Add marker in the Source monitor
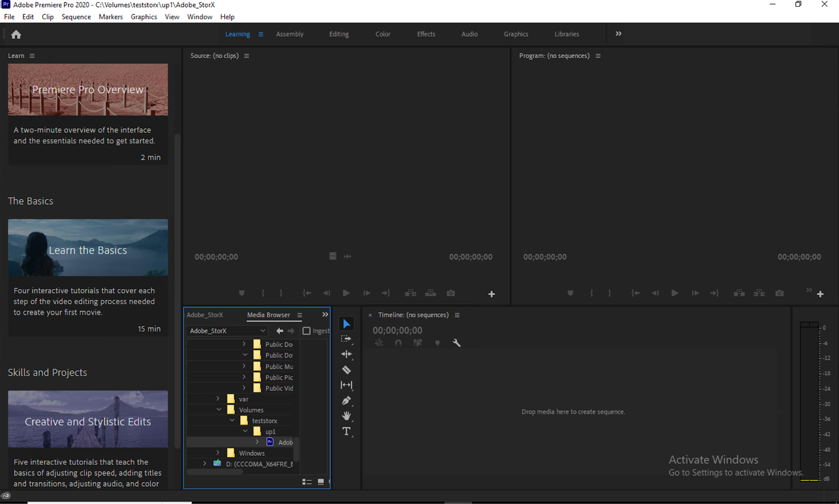839x504 pixels. 242,293
